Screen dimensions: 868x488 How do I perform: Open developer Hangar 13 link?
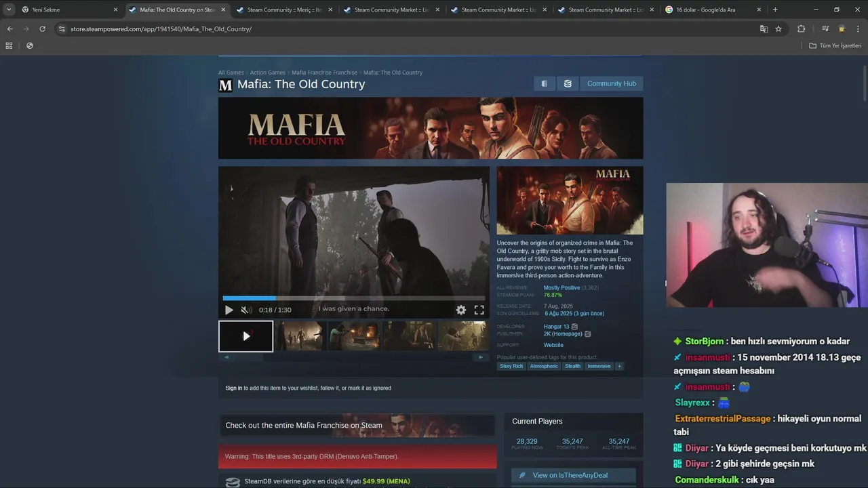click(556, 327)
